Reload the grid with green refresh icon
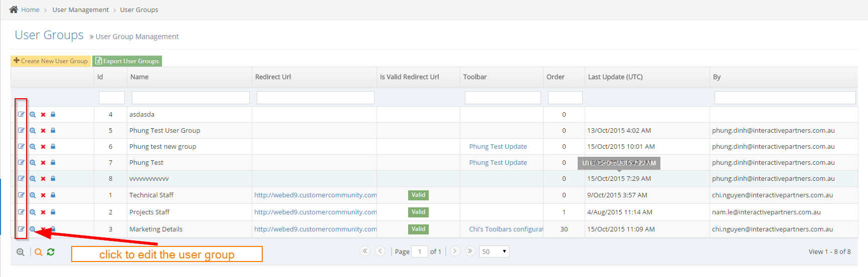 [x=51, y=252]
